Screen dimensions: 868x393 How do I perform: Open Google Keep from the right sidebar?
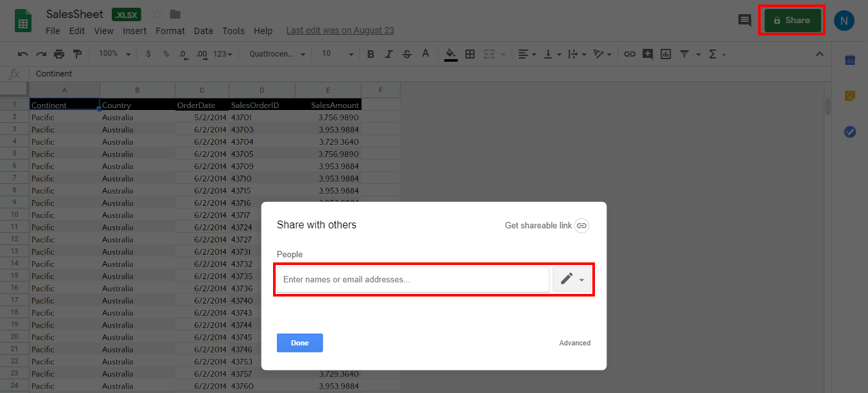point(849,95)
